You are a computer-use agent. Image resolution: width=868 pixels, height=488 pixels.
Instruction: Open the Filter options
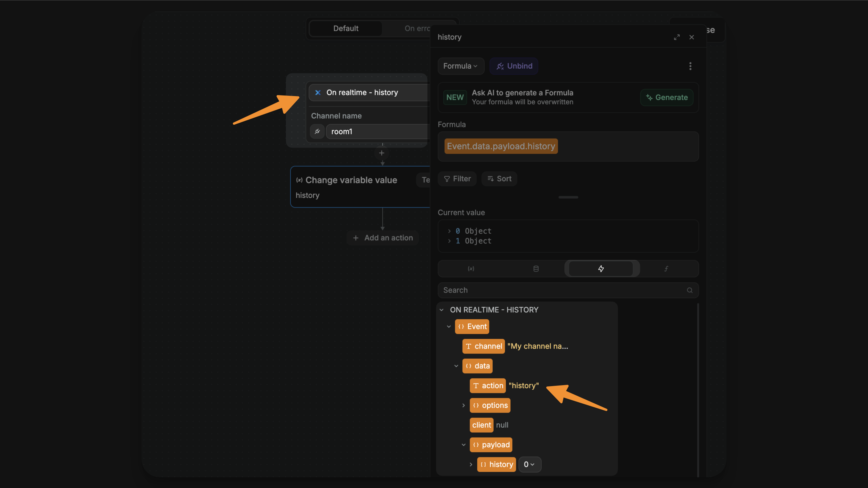(457, 179)
